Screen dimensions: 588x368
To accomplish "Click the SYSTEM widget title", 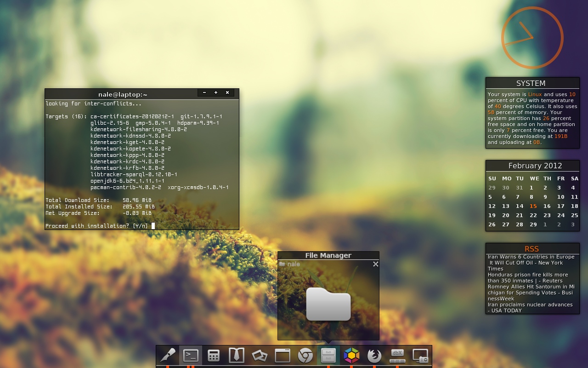I will coord(531,83).
